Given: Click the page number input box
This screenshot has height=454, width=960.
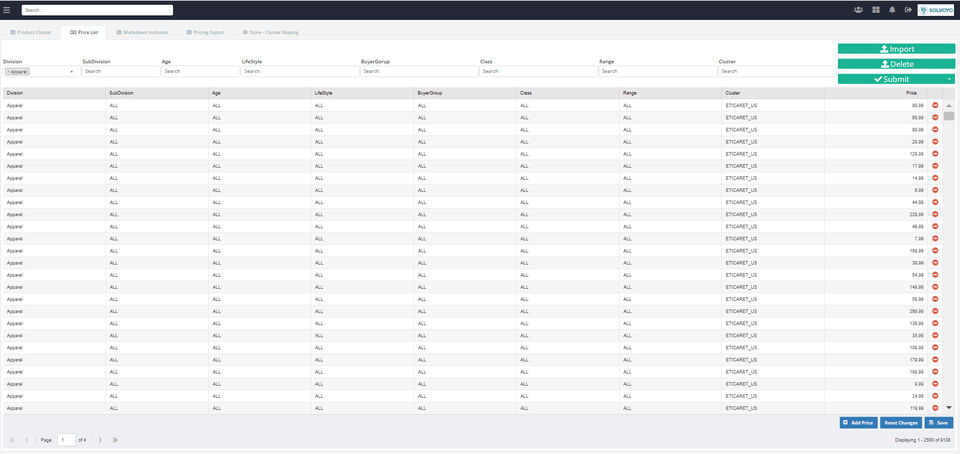Looking at the screenshot, I should pos(66,440).
